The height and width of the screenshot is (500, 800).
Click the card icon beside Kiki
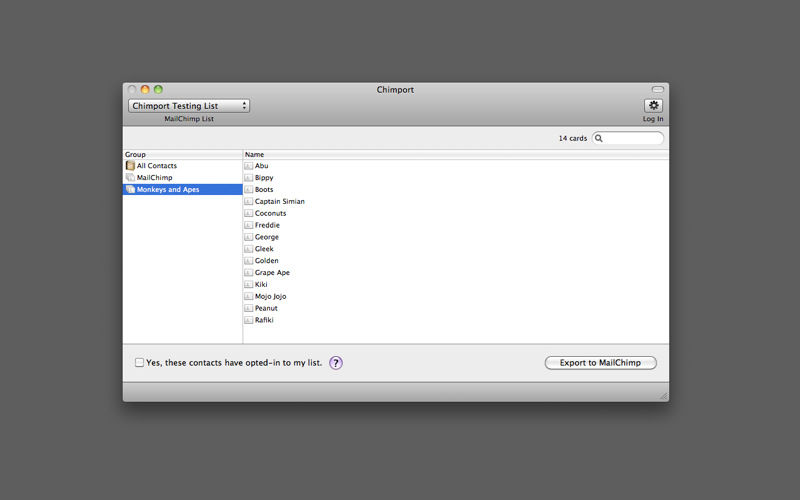pyautogui.click(x=248, y=285)
